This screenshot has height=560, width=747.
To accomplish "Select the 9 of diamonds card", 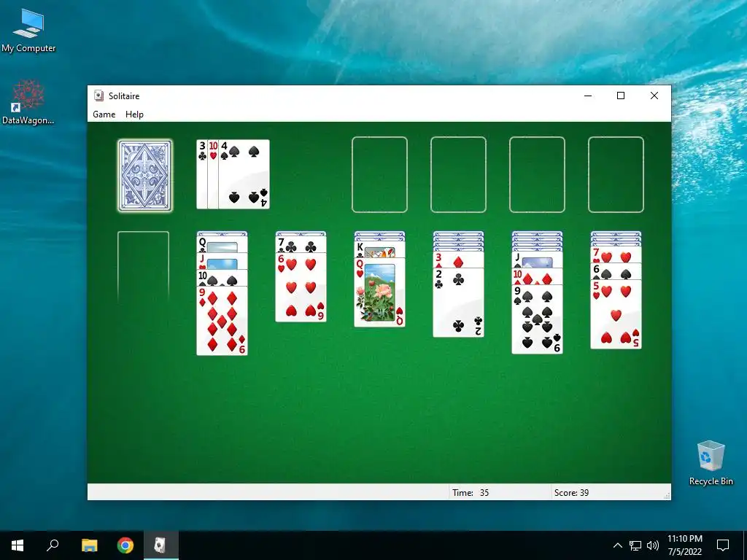I will [x=222, y=321].
